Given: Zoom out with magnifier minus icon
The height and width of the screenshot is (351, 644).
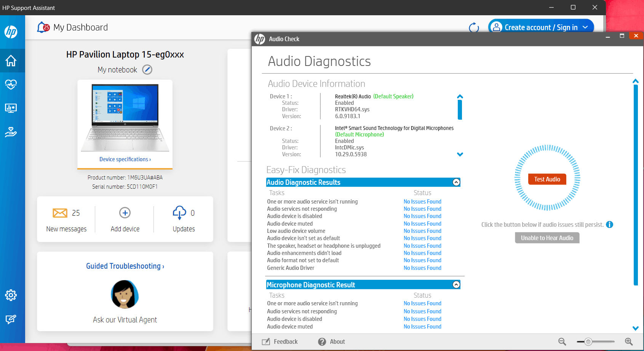Looking at the screenshot, I should coord(562,342).
